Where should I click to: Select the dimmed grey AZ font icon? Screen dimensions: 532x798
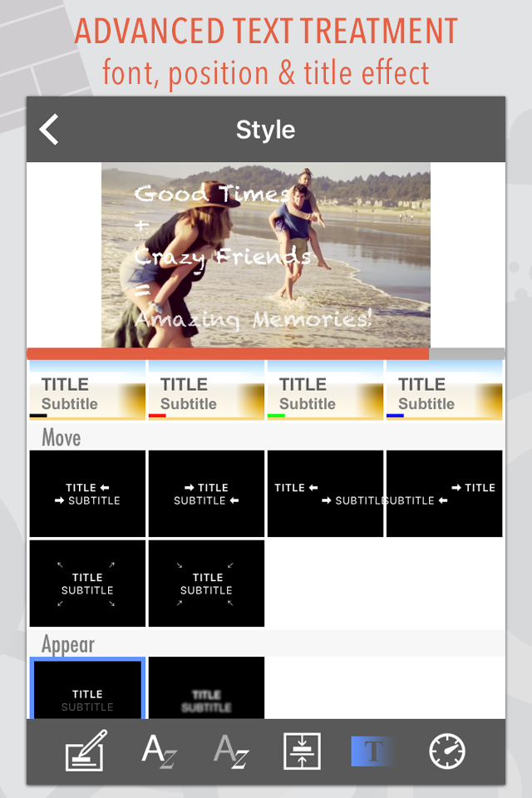[x=231, y=751]
